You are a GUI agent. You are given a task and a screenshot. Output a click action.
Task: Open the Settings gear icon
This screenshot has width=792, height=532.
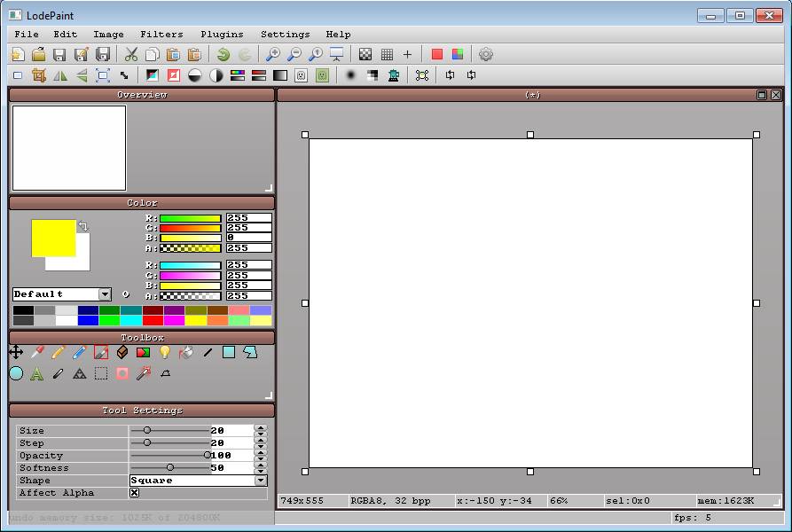(486, 54)
